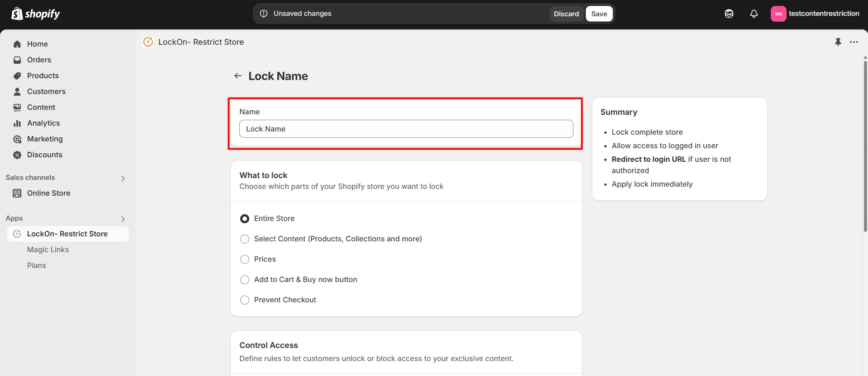The width and height of the screenshot is (868, 376).
Task: Click the Summary heading
Action: (619, 112)
